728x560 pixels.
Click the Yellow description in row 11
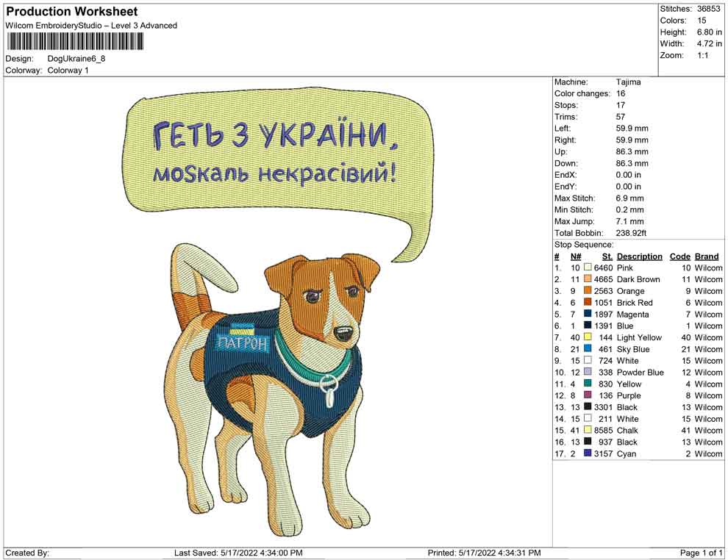tap(629, 384)
